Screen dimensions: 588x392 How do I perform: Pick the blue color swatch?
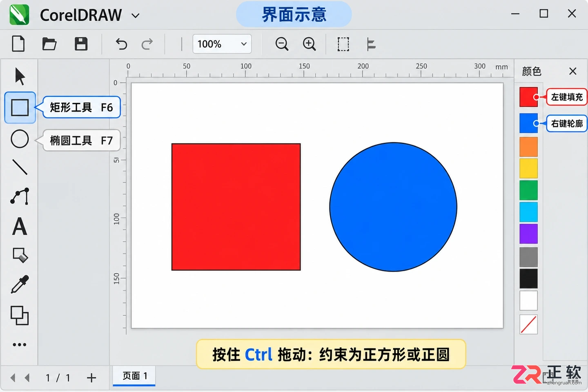click(528, 123)
